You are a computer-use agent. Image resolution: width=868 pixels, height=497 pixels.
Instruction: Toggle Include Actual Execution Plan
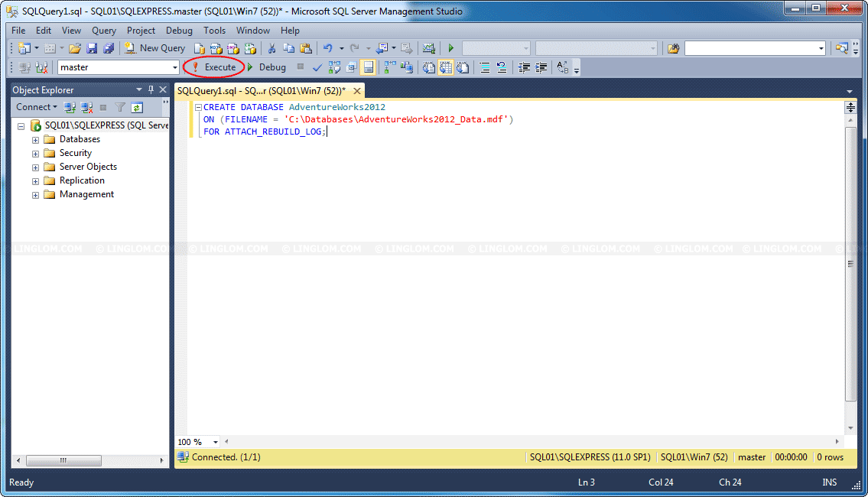point(388,67)
